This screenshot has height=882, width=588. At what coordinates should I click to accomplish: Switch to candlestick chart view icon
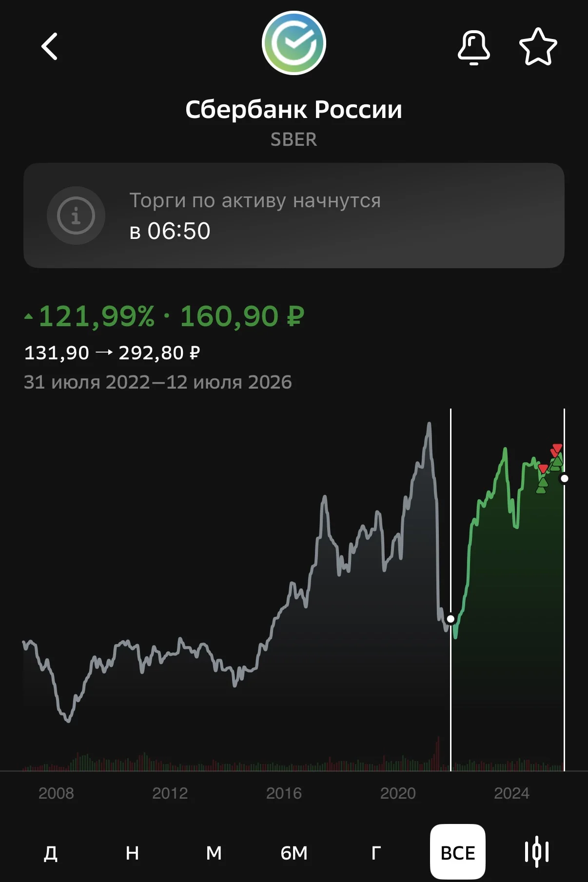pos(537,852)
